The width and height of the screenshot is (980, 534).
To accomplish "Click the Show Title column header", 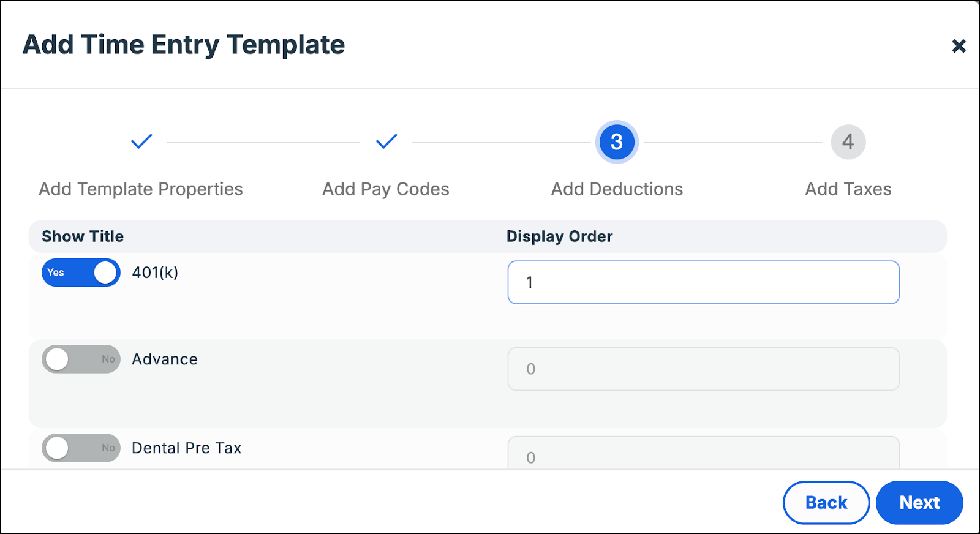I will point(83,236).
